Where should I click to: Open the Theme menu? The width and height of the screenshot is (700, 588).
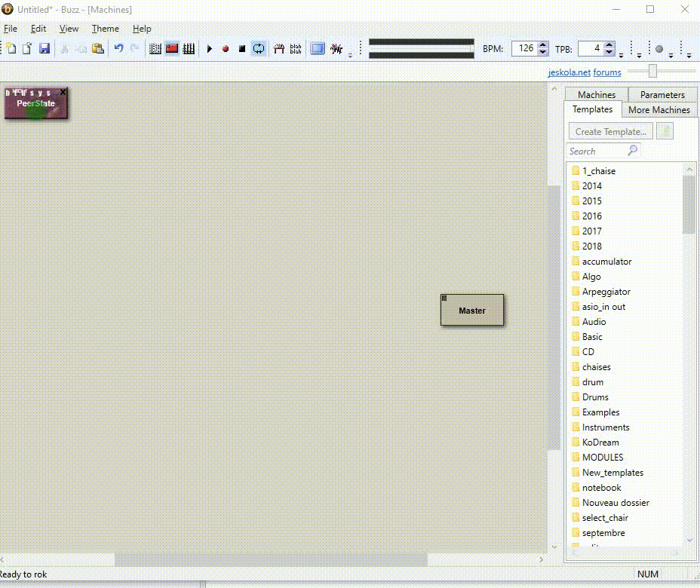(105, 29)
